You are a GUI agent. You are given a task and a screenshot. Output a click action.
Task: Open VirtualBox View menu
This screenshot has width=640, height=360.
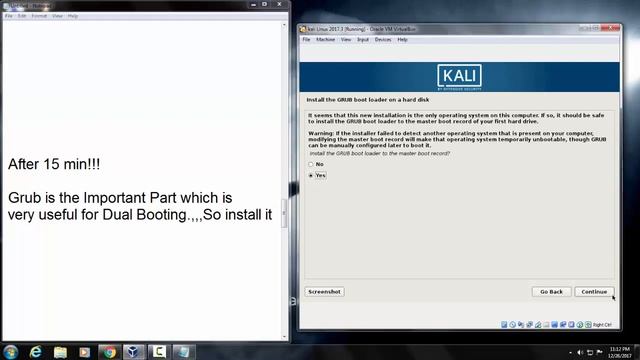346,40
